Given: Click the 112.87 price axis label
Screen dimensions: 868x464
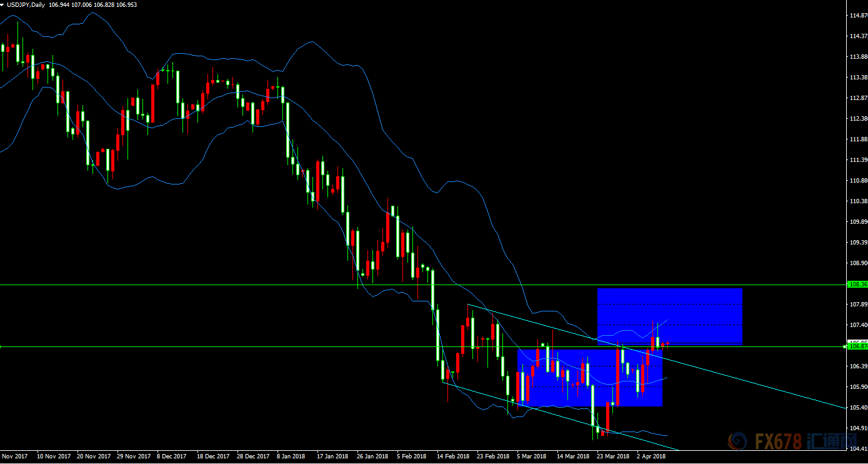Looking at the screenshot, I should coord(858,98).
